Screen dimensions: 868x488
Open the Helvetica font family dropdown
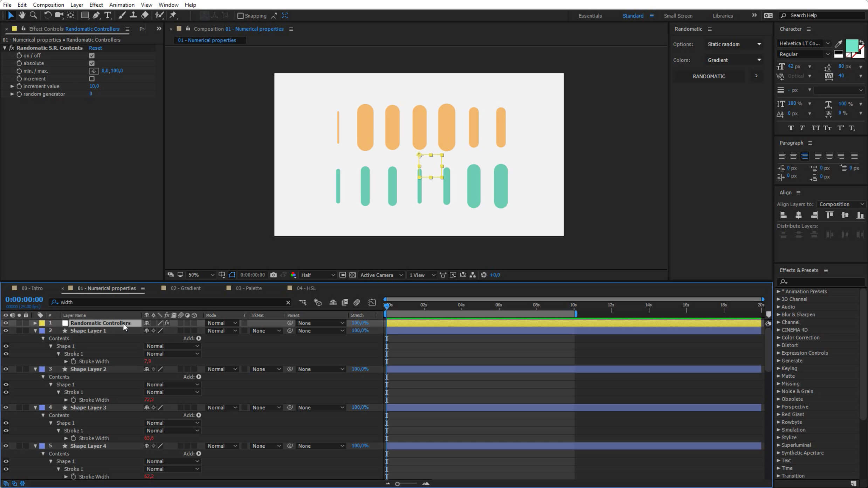804,43
